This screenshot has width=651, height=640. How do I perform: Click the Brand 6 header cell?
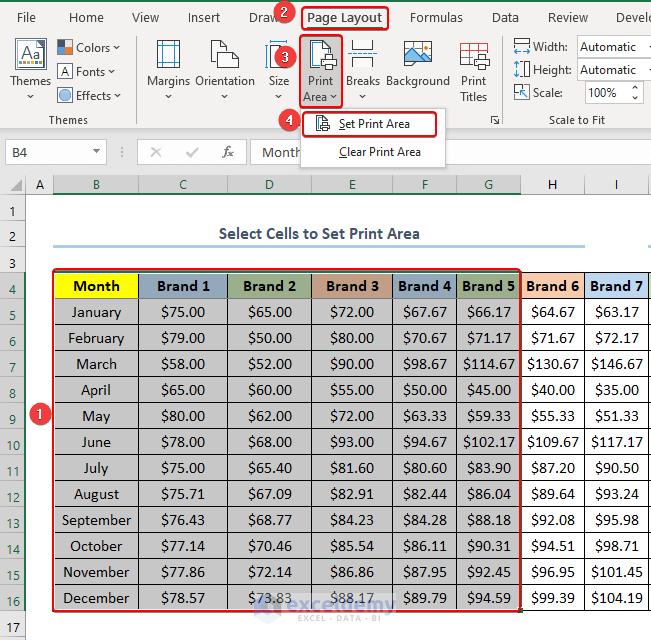tap(552, 286)
